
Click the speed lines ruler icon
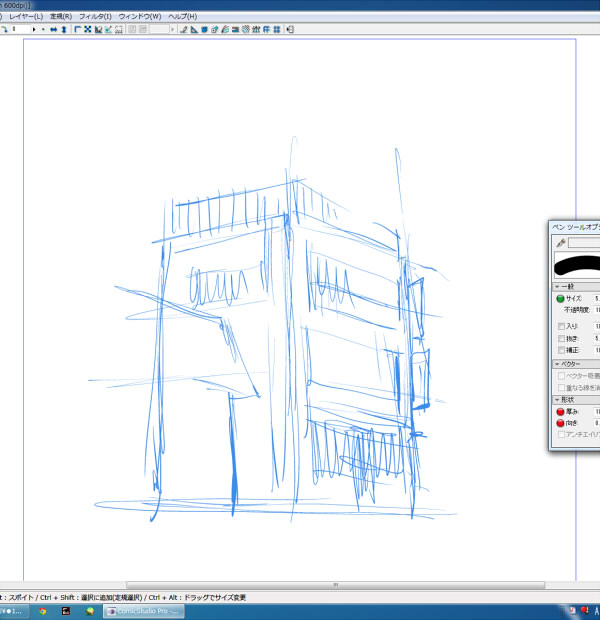pyautogui.click(x=225, y=29)
